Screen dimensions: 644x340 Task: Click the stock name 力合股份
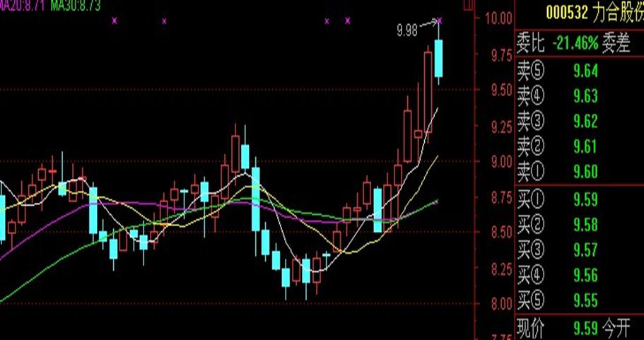618,13
